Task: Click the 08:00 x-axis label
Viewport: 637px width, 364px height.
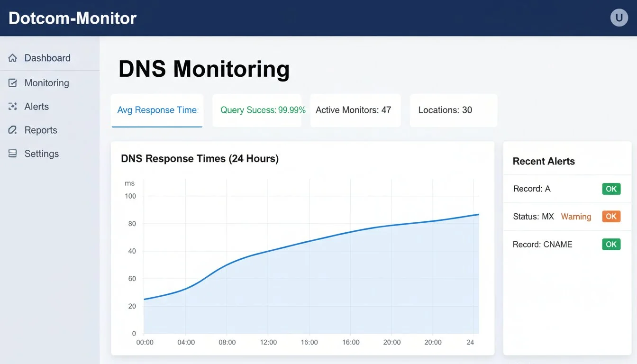Action: (x=227, y=342)
